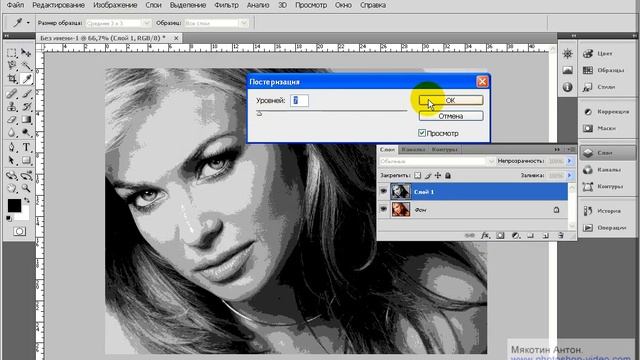Image resolution: width=640 pixels, height=360 pixels.
Task: Click the Уровней slider handle
Action: click(x=259, y=113)
